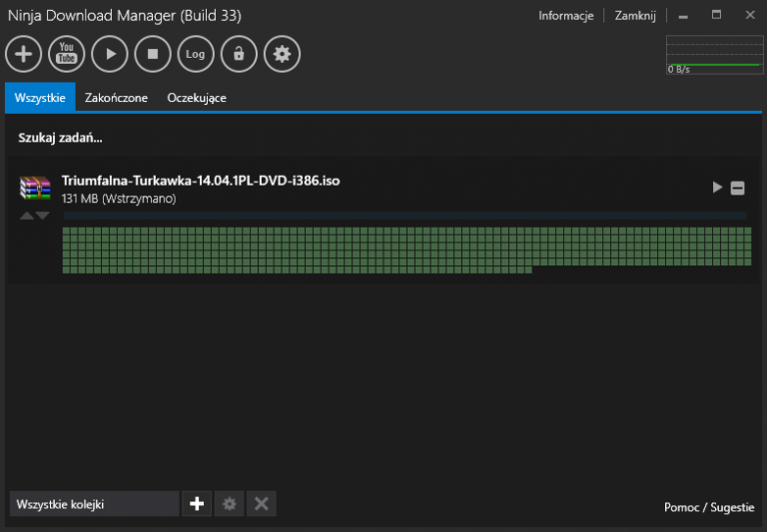The image size is (767, 532).
Task: Open the Oczekujące tab
Action: (197, 98)
